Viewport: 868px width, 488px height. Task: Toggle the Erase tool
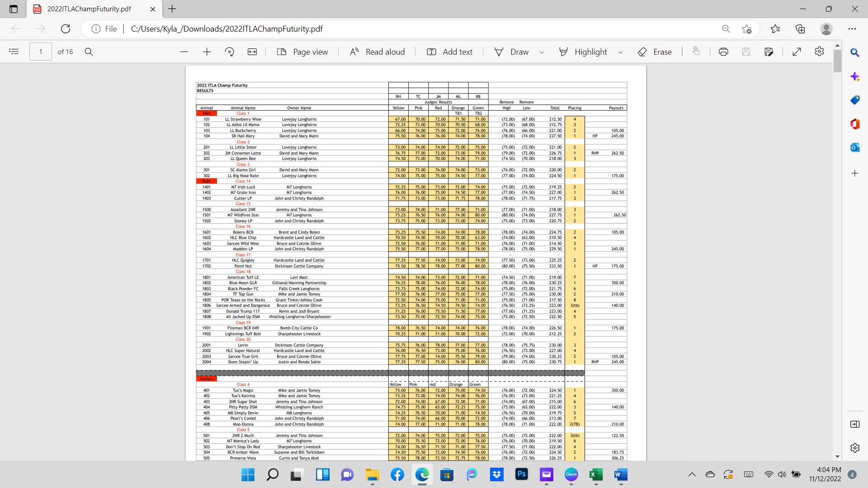(655, 52)
